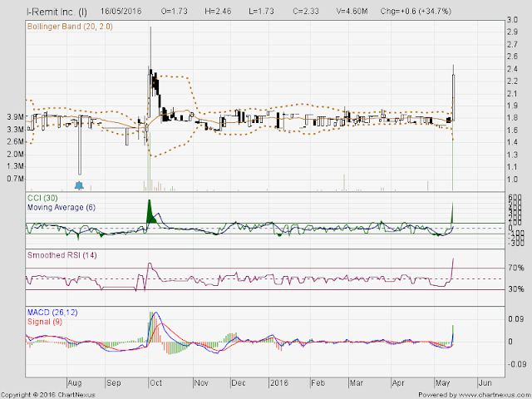Click the Aug label on time axis
This screenshot has height=399, width=532.
click(x=74, y=383)
